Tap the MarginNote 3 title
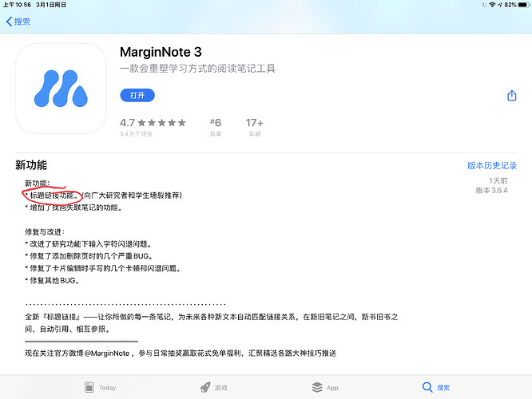The image size is (532, 399). (x=161, y=52)
